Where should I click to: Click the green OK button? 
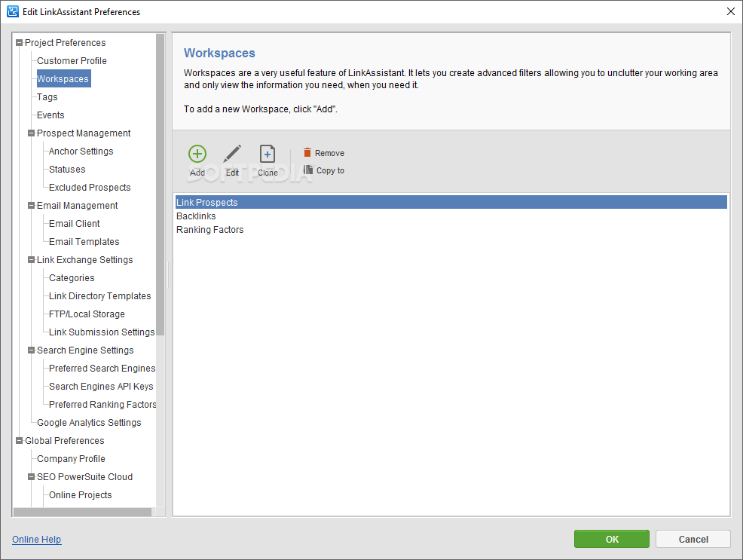(612, 539)
